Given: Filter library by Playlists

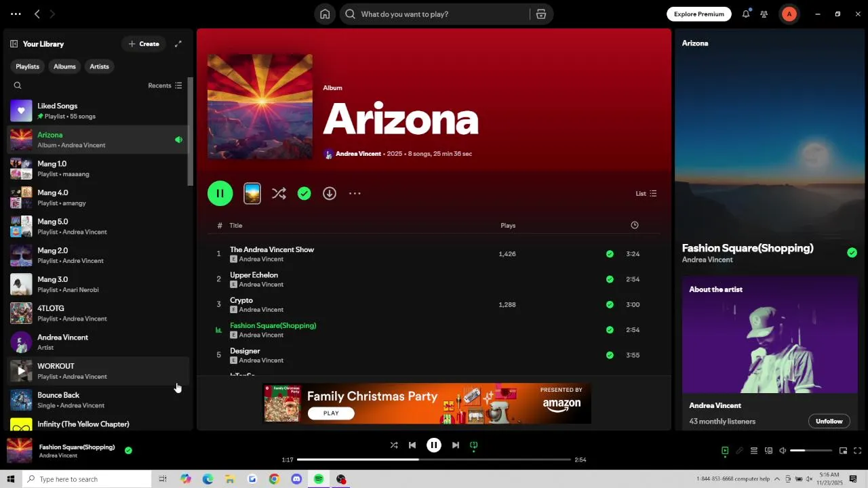Looking at the screenshot, I should [27, 66].
